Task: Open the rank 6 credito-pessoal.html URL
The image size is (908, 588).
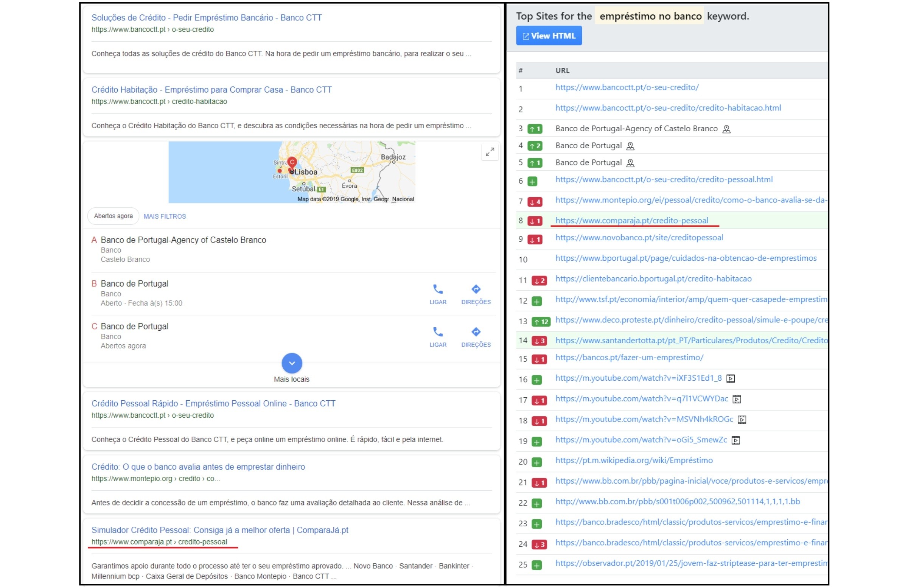Action: click(664, 180)
